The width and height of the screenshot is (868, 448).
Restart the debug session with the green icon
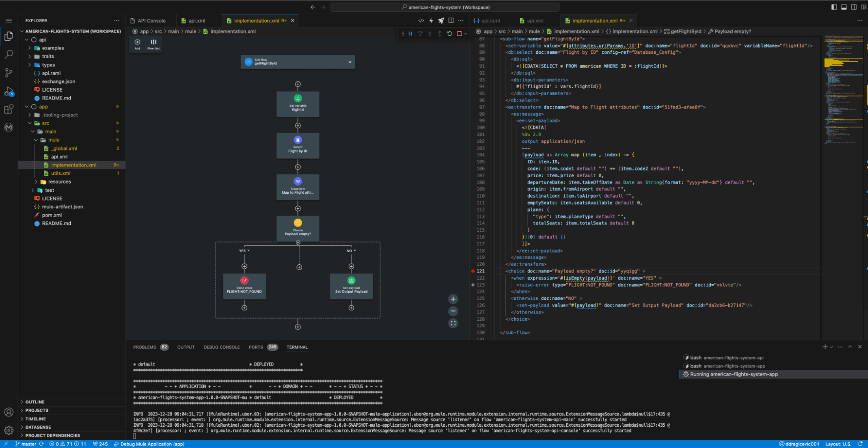coord(449,33)
